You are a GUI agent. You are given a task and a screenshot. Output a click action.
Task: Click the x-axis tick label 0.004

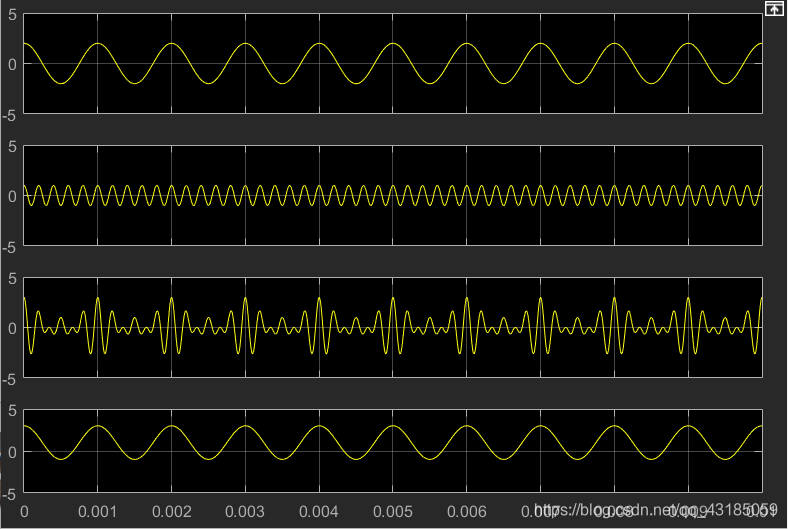(319, 512)
